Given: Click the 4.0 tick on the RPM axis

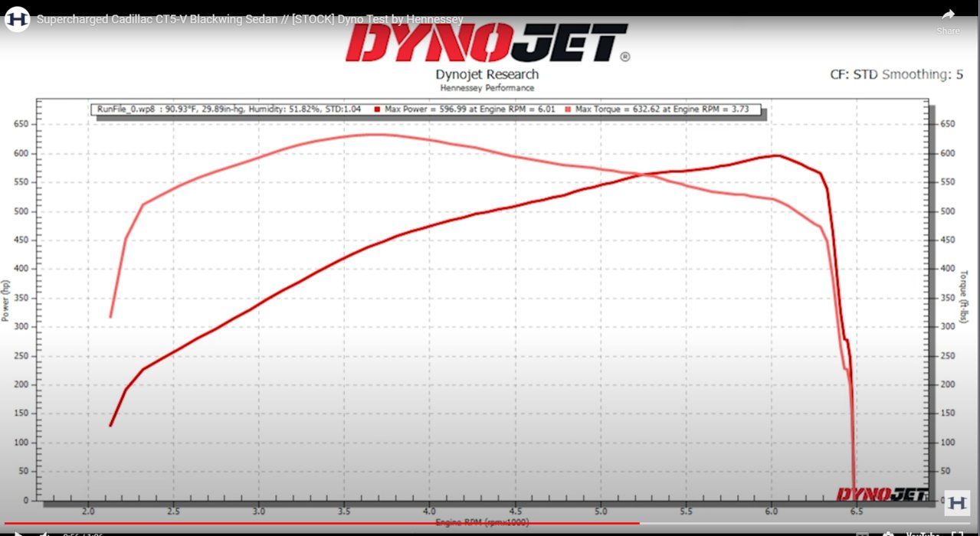Looking at the screenshot, I should pyautogui.click(x=429, y=511).
